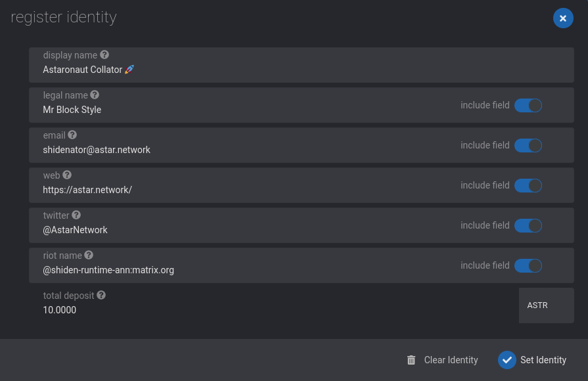Click the help icon next to display name
Image resolution: width=588 pixels, height=381 pixels.
(x=104, y=55)
